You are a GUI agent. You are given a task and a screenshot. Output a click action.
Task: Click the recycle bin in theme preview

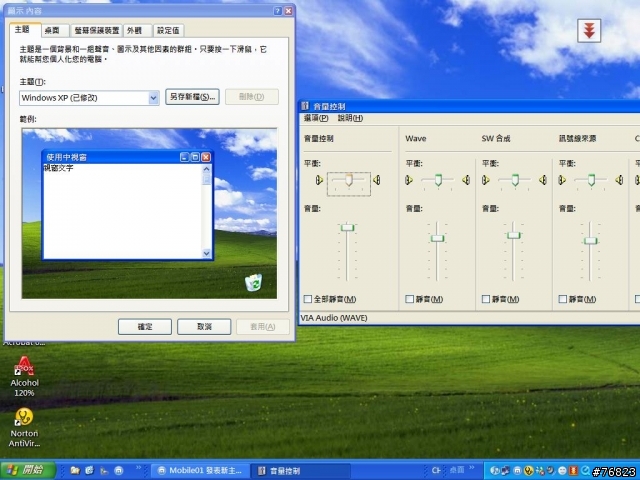253,282
